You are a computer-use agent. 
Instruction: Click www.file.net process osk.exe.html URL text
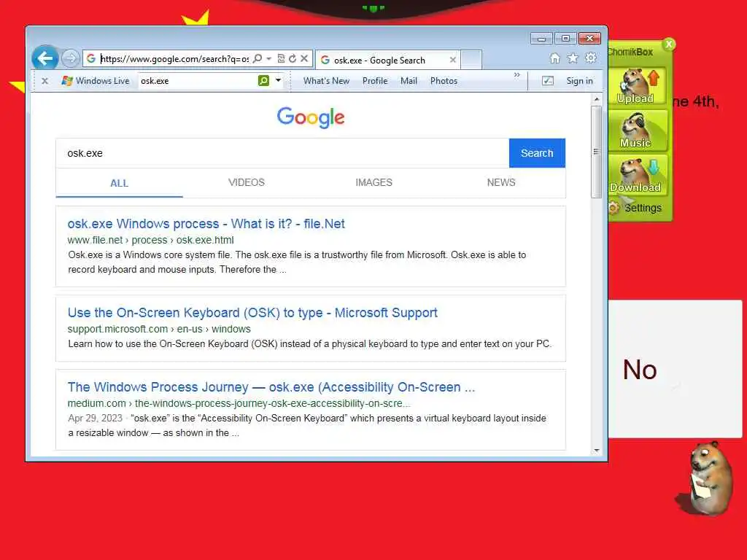[150, 241]
